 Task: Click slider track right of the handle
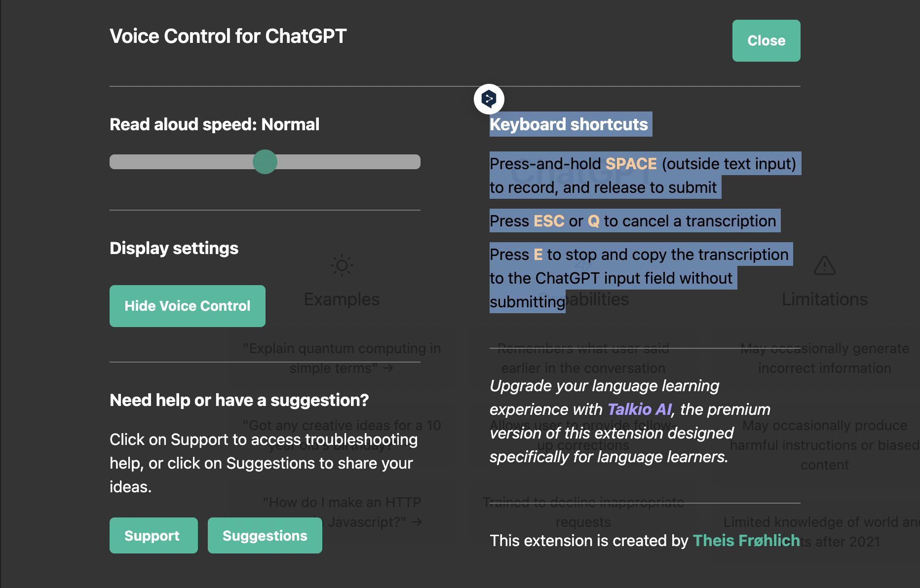click(349, 162)
